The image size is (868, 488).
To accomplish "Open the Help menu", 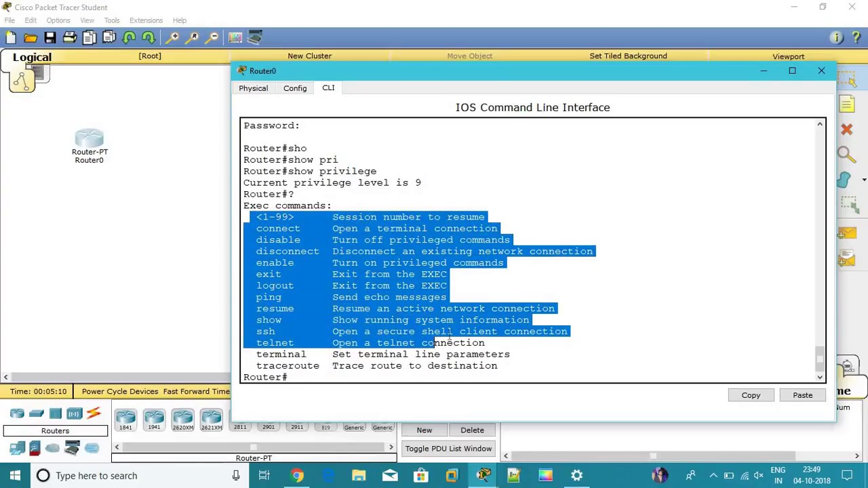I will (x=180, y=20).
